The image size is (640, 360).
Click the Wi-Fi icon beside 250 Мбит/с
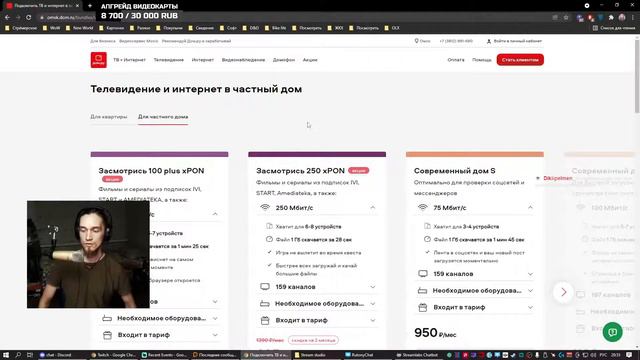[265, 207]
